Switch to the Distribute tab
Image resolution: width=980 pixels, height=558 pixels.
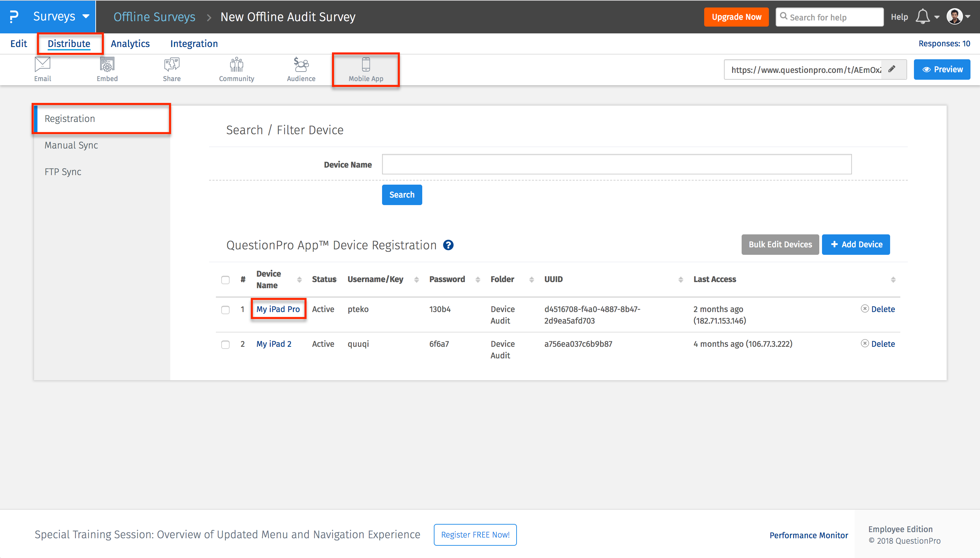tap(69, 43)
